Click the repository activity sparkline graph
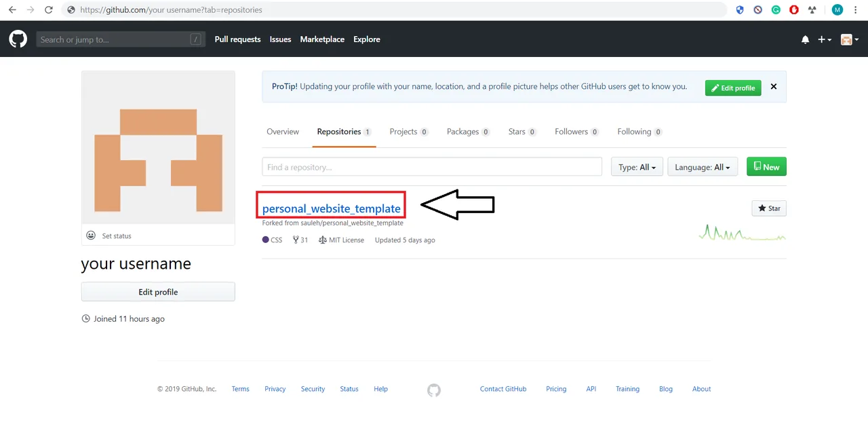 point(743,233)
